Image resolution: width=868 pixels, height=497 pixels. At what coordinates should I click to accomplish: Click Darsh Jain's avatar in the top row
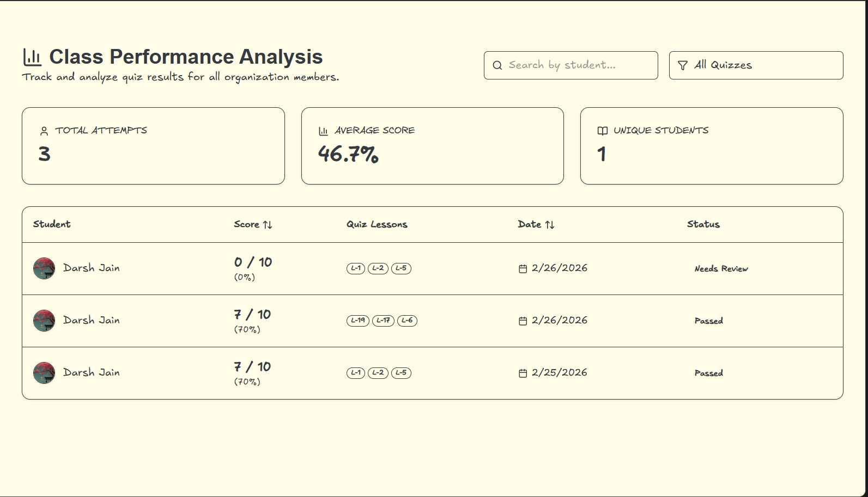[x=44, y=268]
